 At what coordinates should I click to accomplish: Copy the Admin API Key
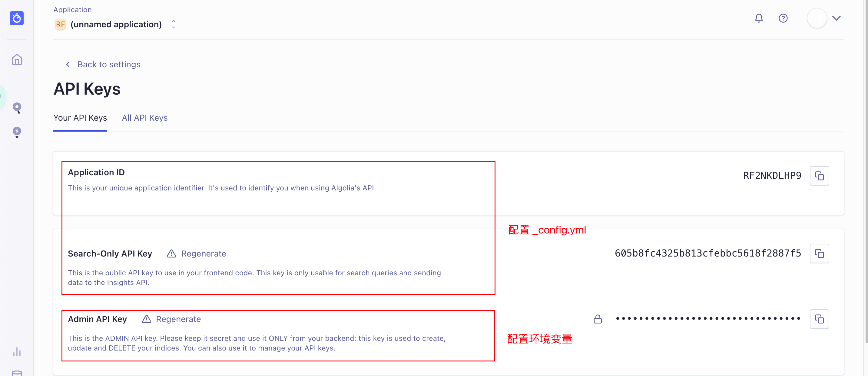click(820, 319)
